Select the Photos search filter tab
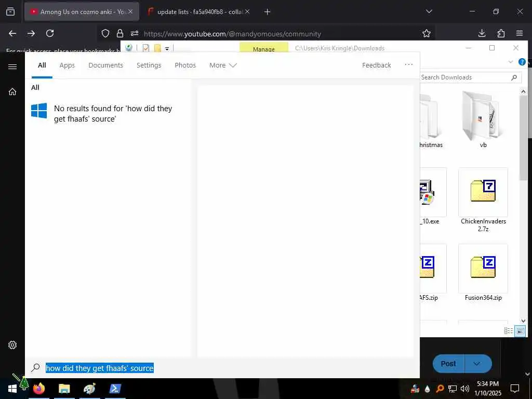The width and height of the screenshot is (532, 399). tap(185, 65)
